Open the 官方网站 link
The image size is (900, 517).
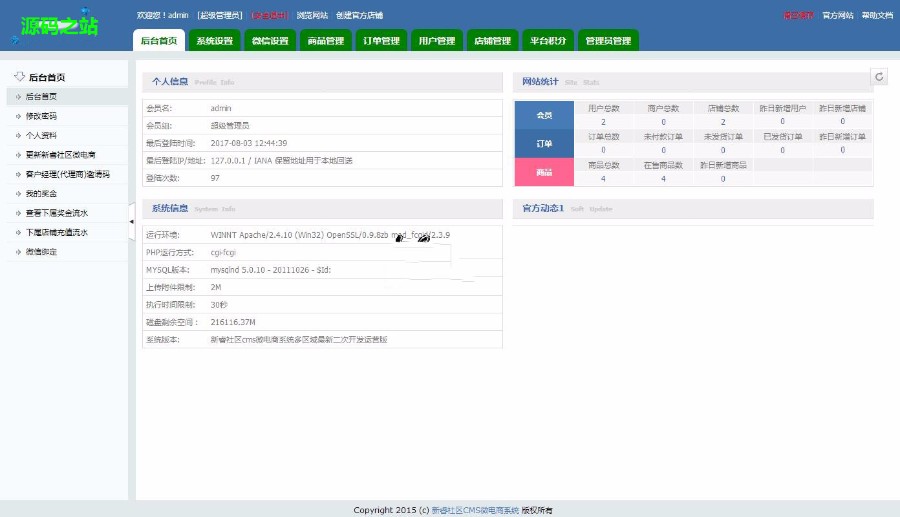pyautogui.click(x=837, y=15)
